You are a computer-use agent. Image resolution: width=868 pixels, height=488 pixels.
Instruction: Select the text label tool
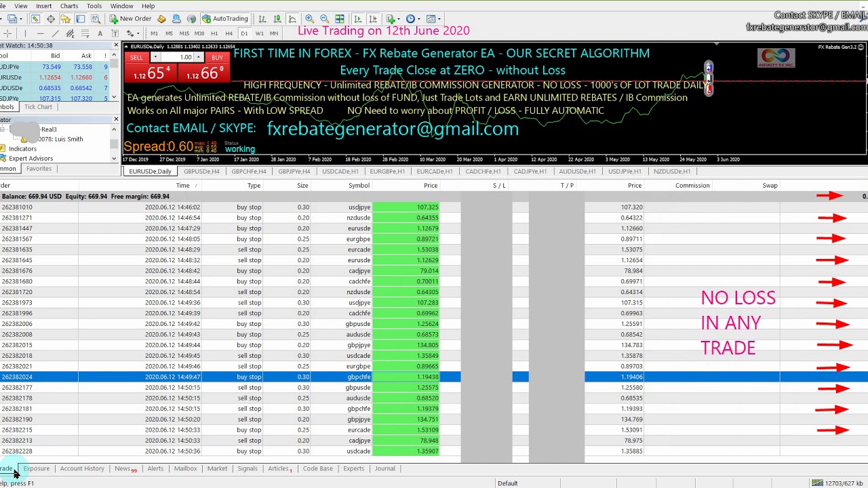tap(115, 33)
